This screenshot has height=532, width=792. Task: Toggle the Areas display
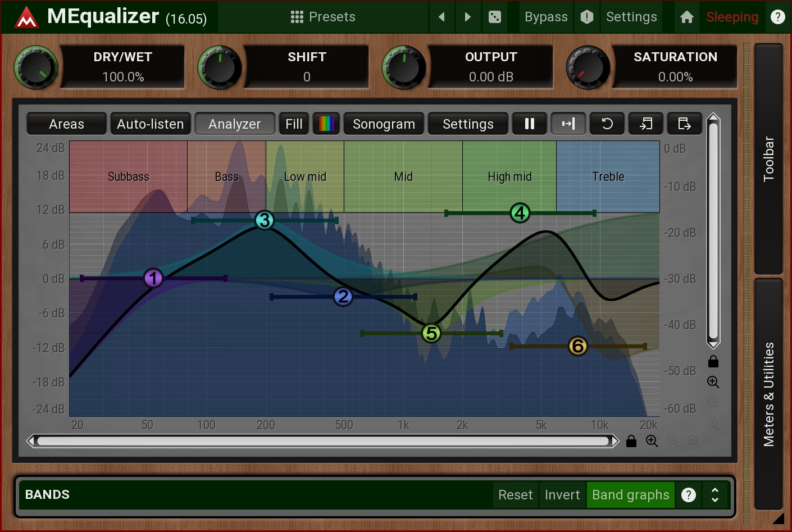click(66, 124)
